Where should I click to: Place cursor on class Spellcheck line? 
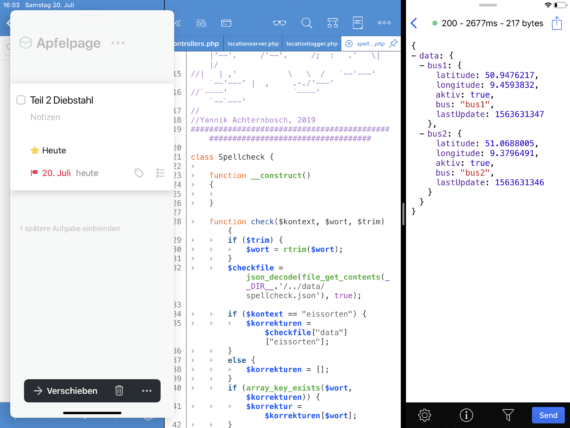(232, 157)
